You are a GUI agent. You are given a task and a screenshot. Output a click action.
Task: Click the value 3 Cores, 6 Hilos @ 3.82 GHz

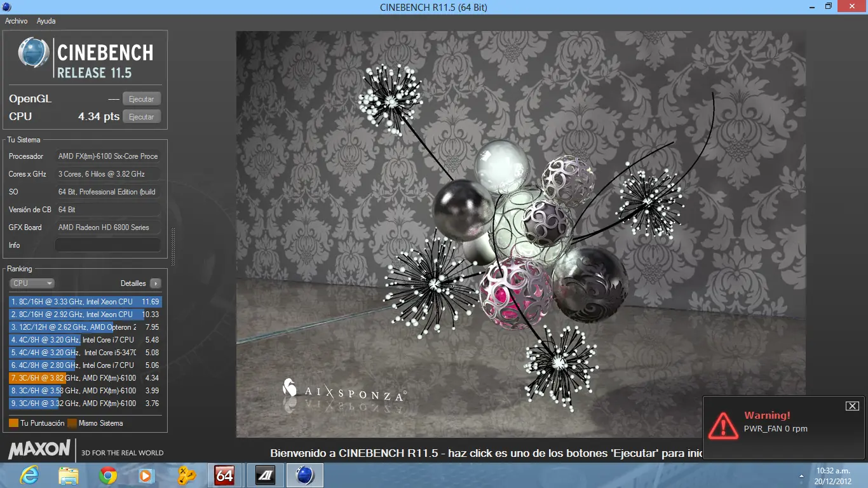pyautogui.click(x=108, y=174)
